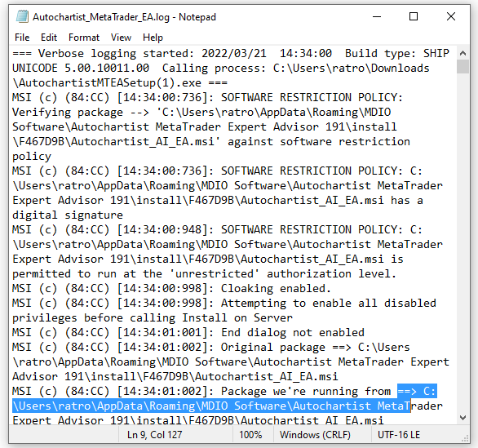Click the text 'UNICODE 5.00.10011.00'

[x=81, y=69]
